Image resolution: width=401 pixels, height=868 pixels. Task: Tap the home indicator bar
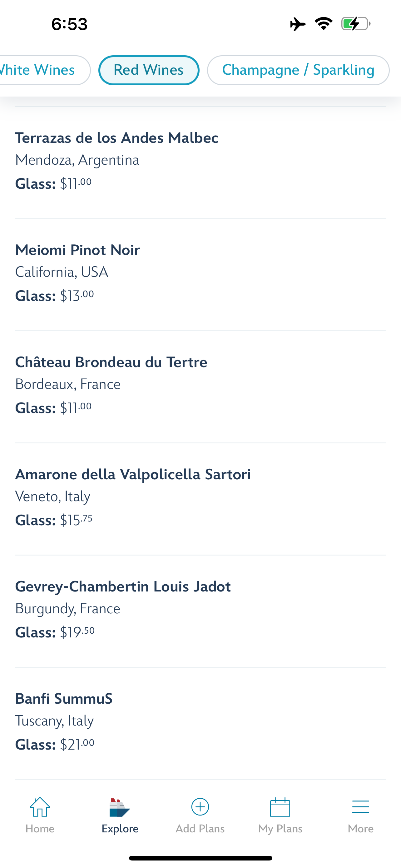(200, 858)
